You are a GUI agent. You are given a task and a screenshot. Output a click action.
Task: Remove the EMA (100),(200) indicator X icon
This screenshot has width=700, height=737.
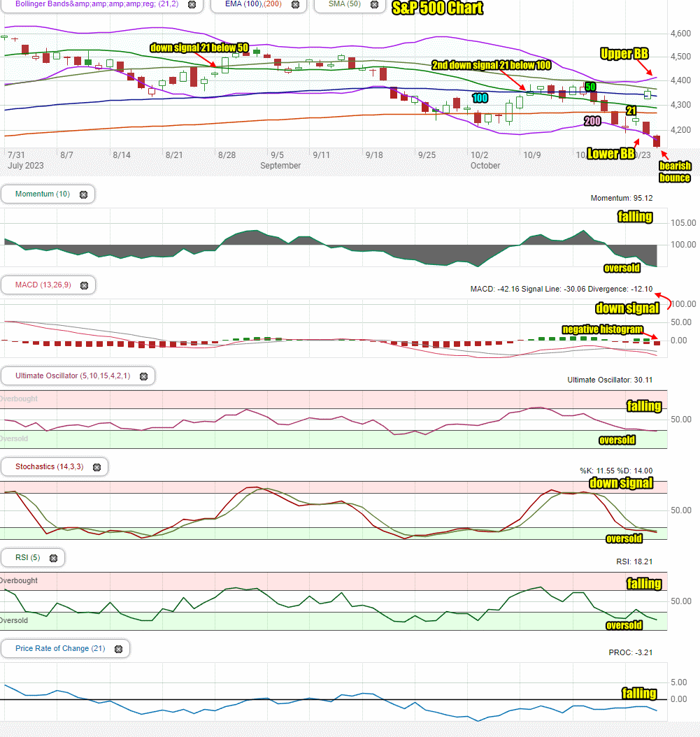(295, 5)
